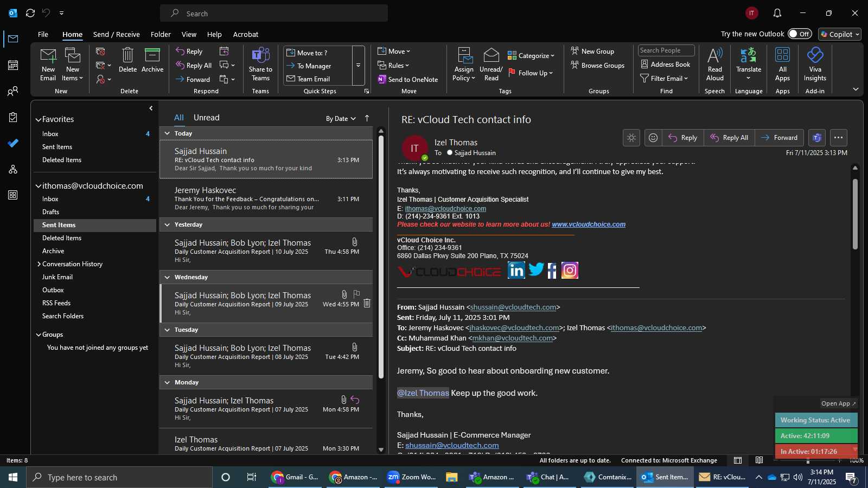Open the Filter Email dropdown

(x=664, y=78)
